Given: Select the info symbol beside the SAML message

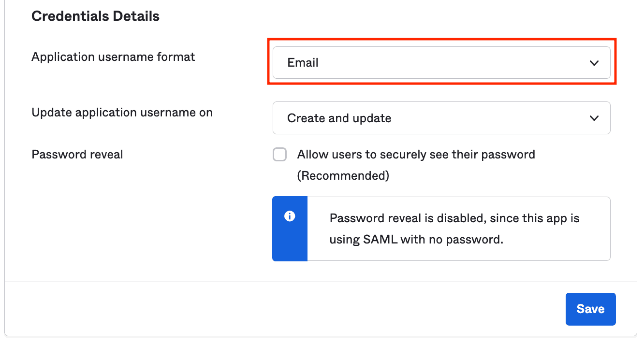Looking at the screenshot, I should coord(290,216).
